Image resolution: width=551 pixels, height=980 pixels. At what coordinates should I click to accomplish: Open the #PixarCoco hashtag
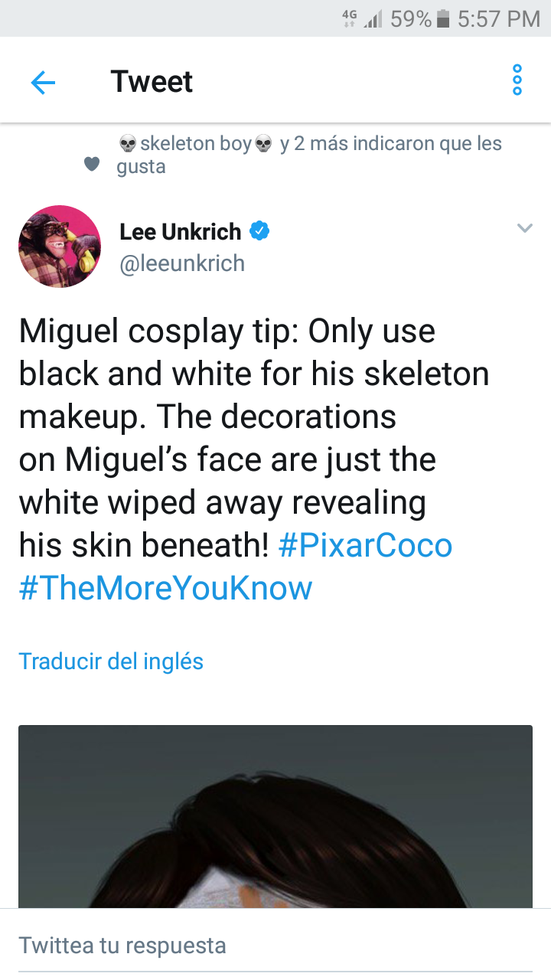[365, 545]
